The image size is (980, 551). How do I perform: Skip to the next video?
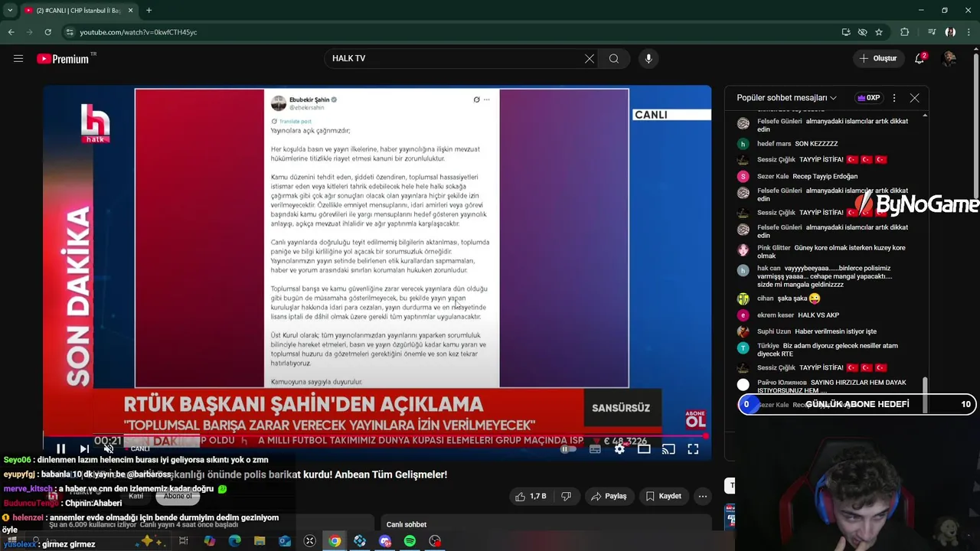[x=84, y=449]
